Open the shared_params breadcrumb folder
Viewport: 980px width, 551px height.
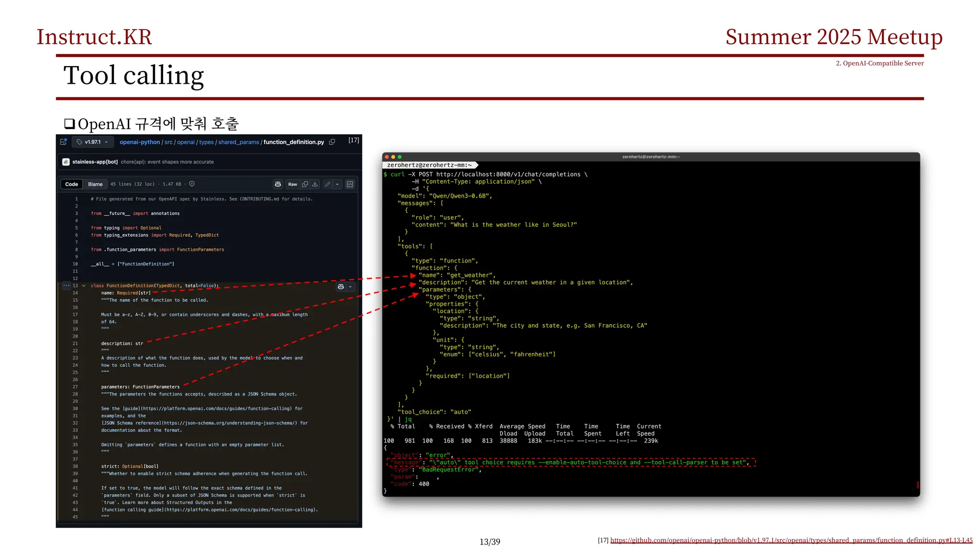click(238, 142)
